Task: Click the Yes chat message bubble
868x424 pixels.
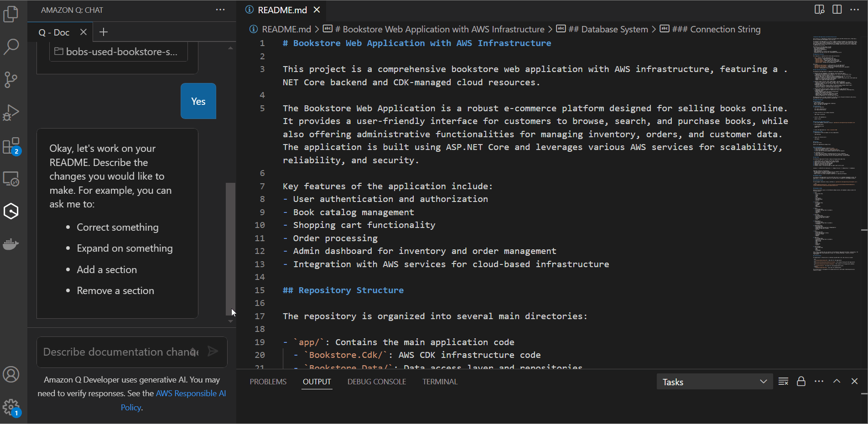Action: 198,101
